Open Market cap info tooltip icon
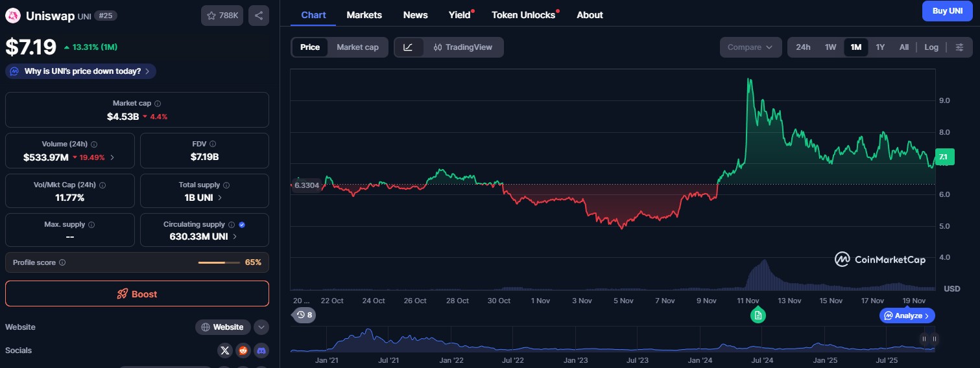The image size is (980, 368). pos(158,104)
